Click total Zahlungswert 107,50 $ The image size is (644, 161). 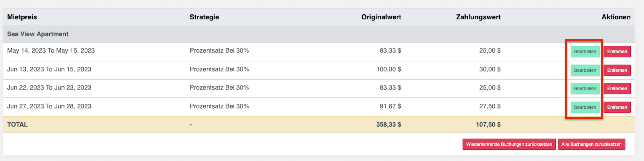[x=488, y=125]
